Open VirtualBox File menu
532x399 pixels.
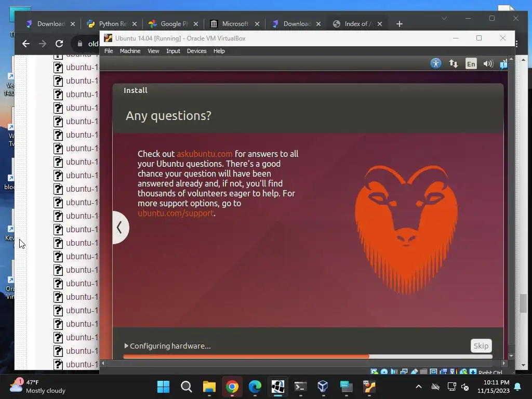[109, 51]
